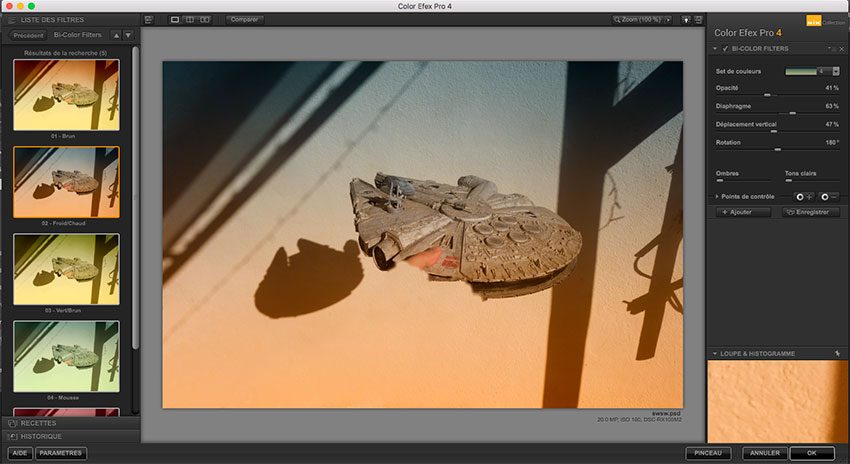The width and height of the screenshot is (850, 464).
Task: Click the loupe preview image
Action: tap(778, 402)
